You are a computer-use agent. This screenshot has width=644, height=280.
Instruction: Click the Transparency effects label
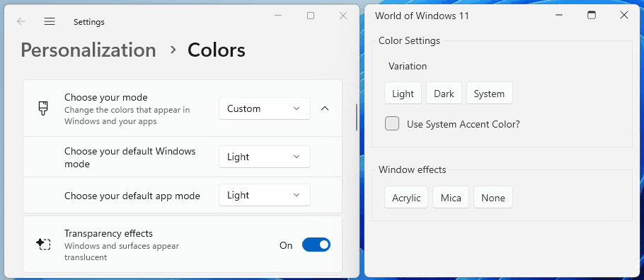click(108, 233)
